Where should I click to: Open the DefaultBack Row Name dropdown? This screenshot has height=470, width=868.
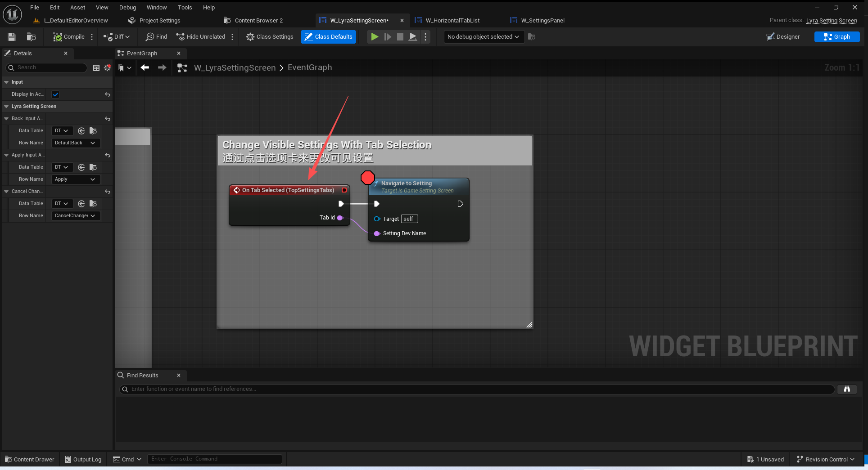pos(75,143)
